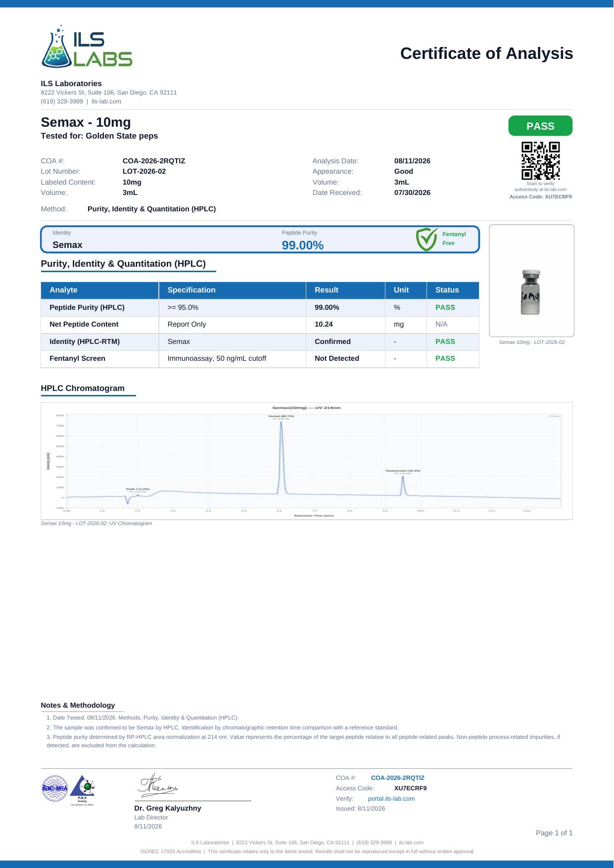
Task: Click the Appearance value Good
Action: click(404, 171)
